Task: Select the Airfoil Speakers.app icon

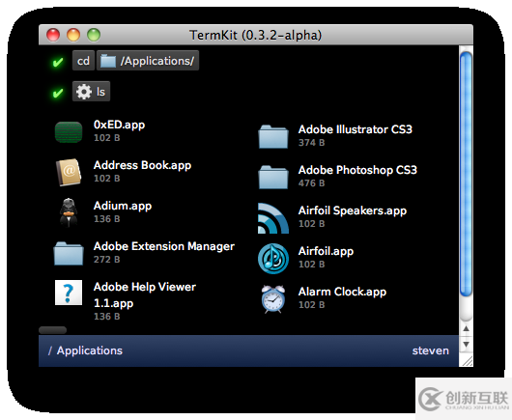Action: 273,218
